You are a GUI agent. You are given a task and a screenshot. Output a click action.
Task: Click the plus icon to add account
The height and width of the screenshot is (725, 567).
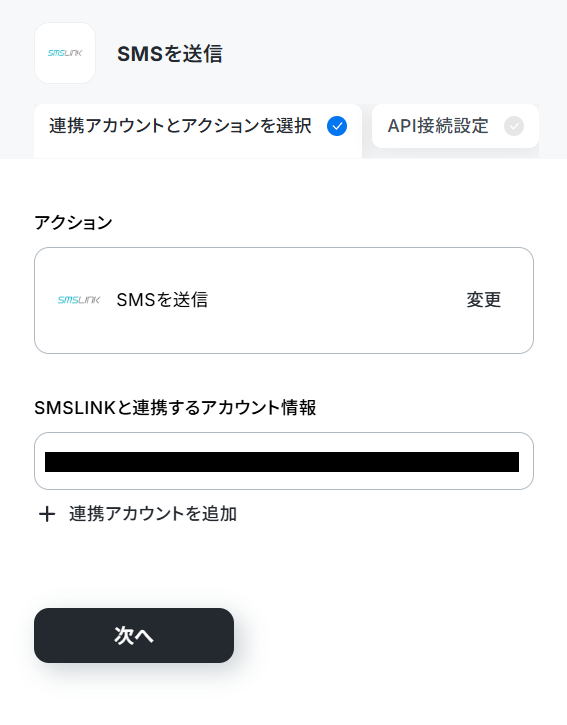point(47,514)
